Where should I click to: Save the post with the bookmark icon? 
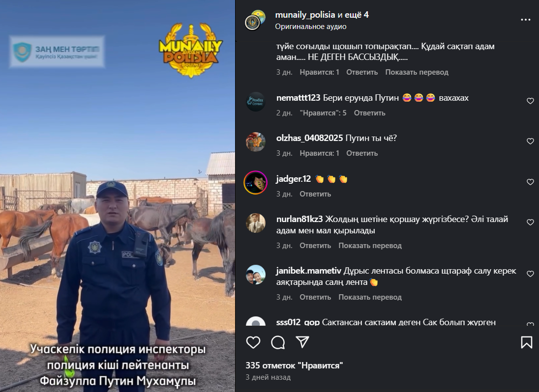click(x=527, y=342)
